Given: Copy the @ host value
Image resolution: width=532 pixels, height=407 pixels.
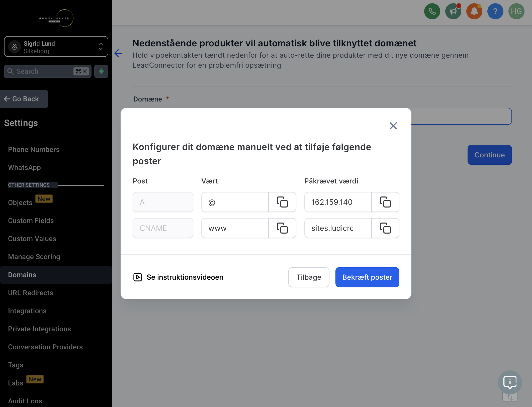Looking at the screenshot, I should coord(282,202).
